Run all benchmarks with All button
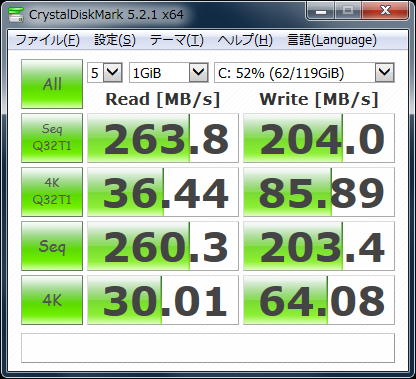The width and height of the screenshot is (416, 379). point(52,84)
